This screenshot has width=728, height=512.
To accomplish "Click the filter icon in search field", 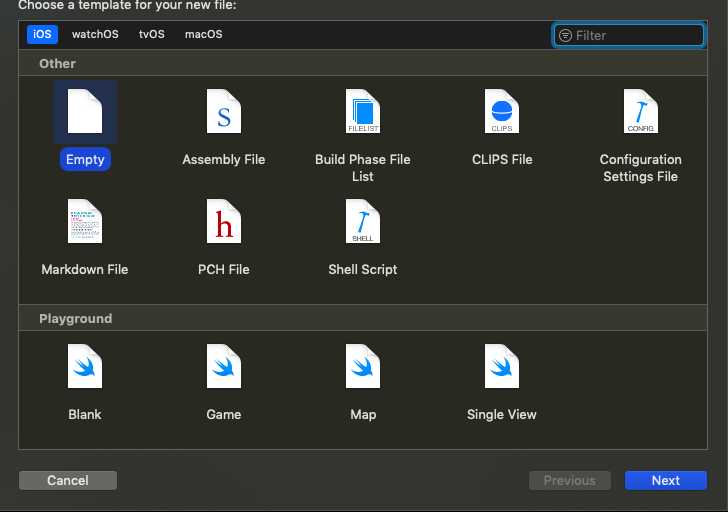I will pos(565,35).
